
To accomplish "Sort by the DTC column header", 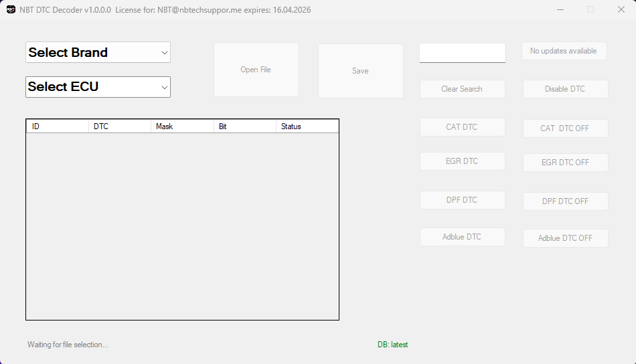I will coord(120,126).
